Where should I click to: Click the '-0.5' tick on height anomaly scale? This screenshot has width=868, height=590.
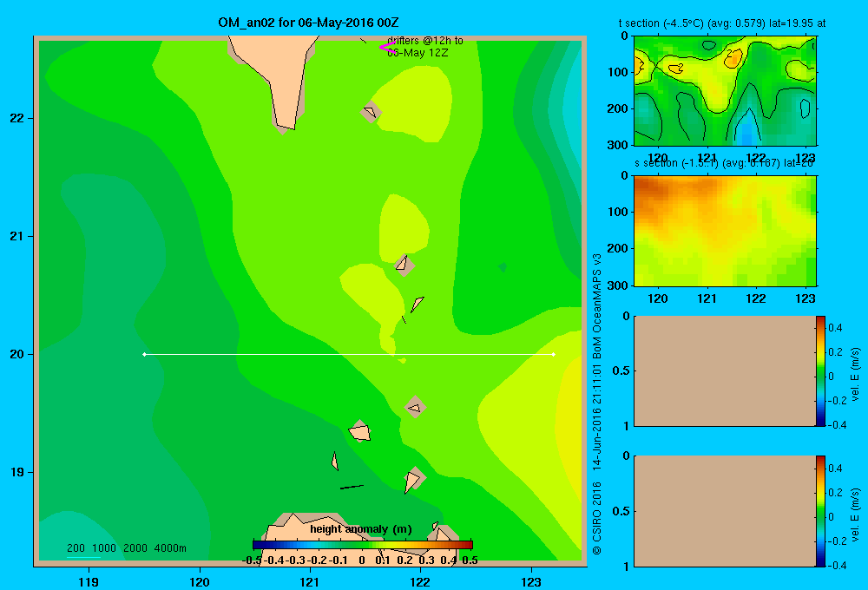(x=252, y=560)
